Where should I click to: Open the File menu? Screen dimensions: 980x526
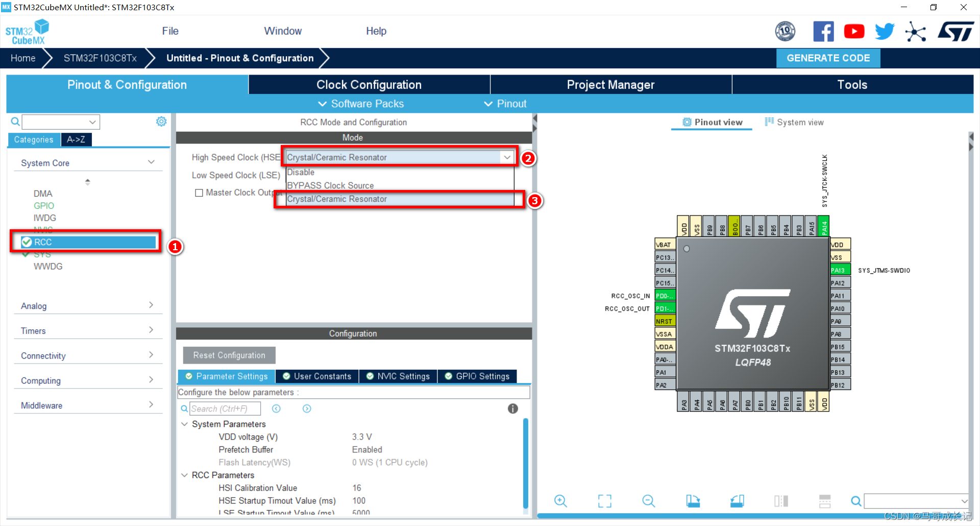(170, 31)
